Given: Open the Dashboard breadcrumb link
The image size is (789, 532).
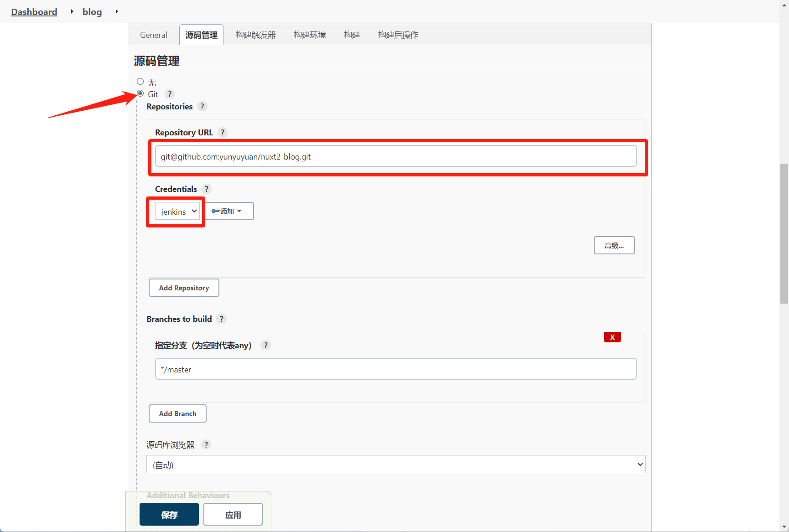Looking at the screenshot, I should [x=34, y=12].
